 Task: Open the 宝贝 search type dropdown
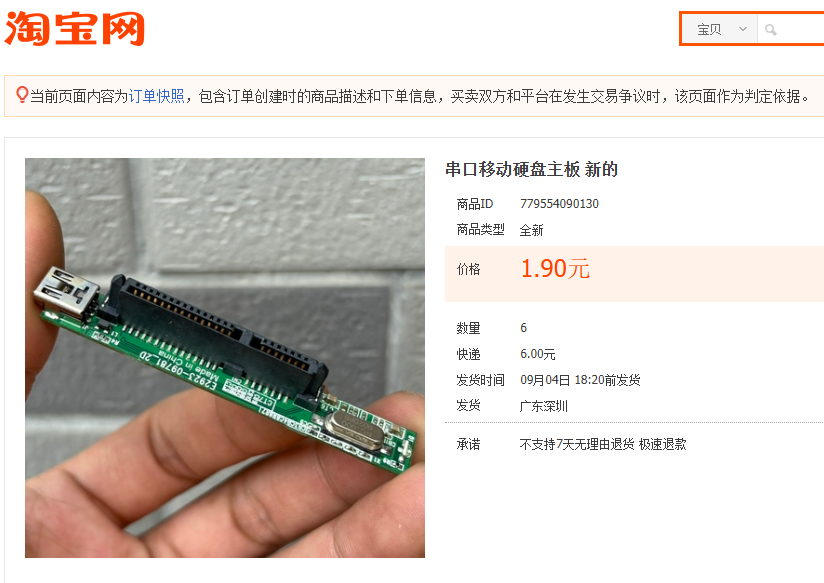pyautogui.click(x=719, y=29)
